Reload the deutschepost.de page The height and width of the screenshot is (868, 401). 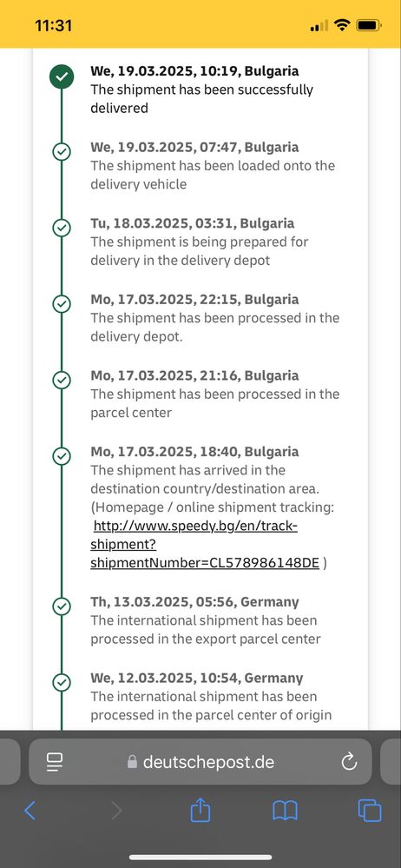click(x=349, y=762)
